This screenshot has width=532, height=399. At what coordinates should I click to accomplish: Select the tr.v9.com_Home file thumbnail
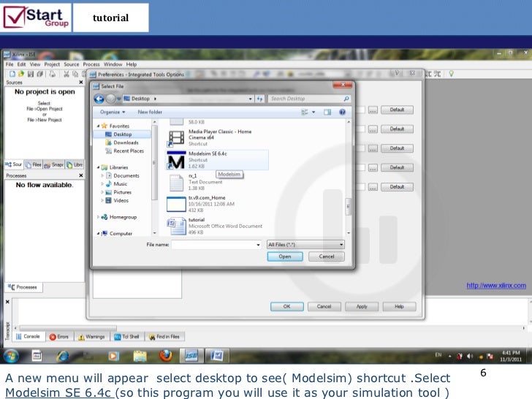pos(176,204)
